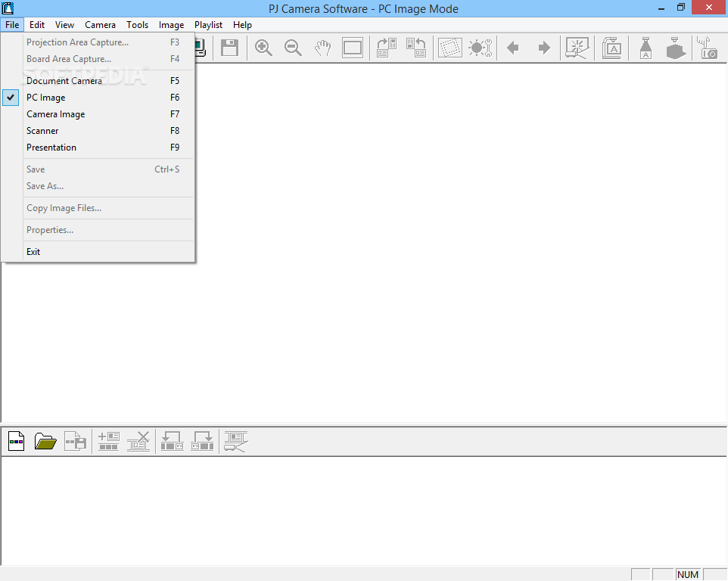728x581 pixels.
Task: Click the rotate right image icon
Action: (x=386, y=48)
